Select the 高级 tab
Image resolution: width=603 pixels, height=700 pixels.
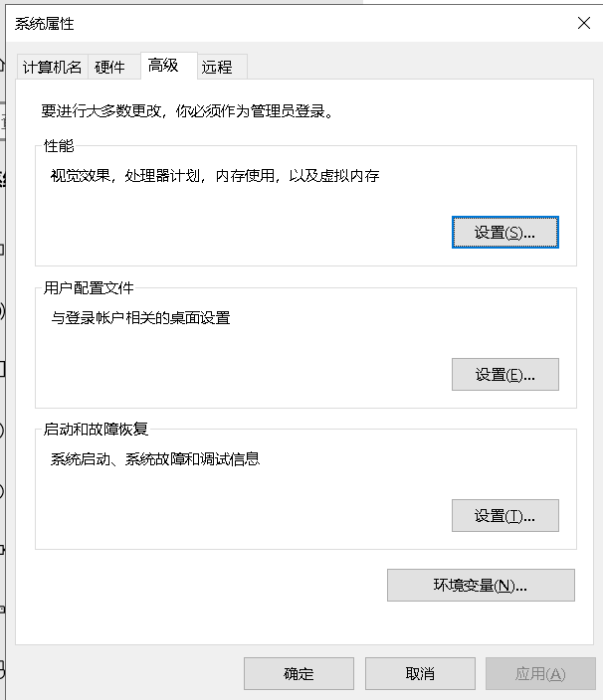[x=169, y=66]
